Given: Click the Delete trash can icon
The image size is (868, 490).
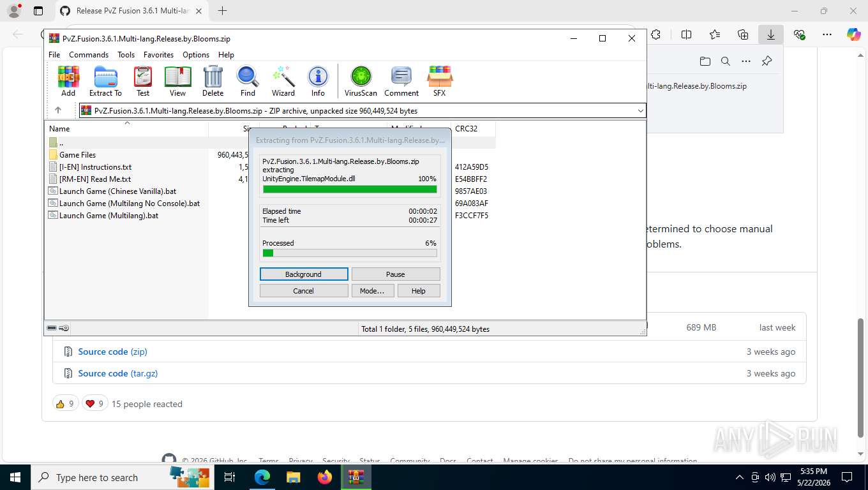Looking at the screenshot, I should pos(213,81).
